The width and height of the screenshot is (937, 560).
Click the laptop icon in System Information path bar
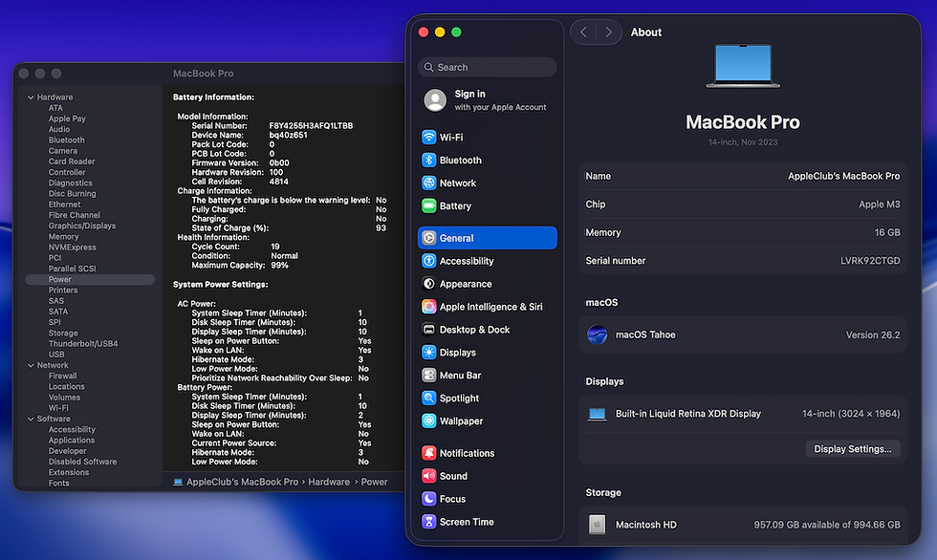[178, 482]
